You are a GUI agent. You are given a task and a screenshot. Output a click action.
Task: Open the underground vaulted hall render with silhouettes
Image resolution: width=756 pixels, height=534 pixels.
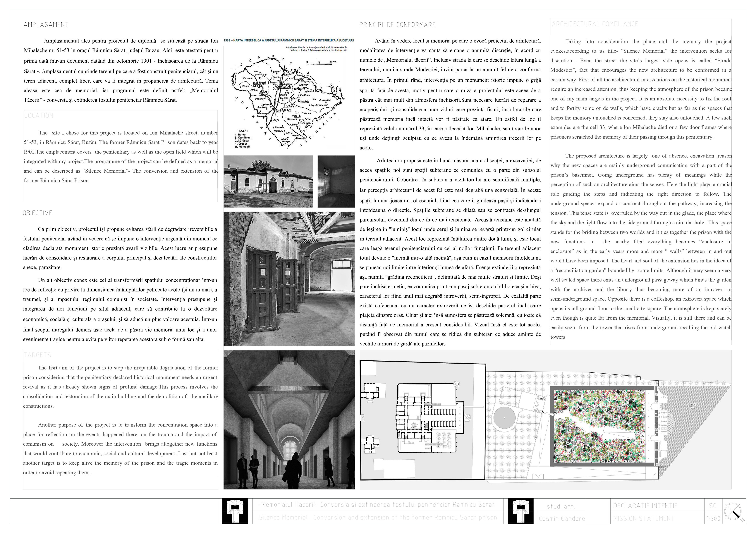(289, 420)
